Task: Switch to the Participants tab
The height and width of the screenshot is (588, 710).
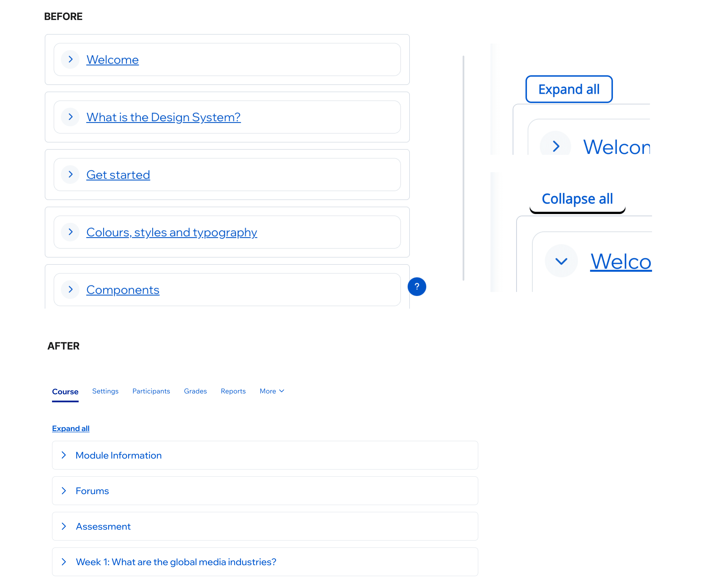Action: pos(151,391)
